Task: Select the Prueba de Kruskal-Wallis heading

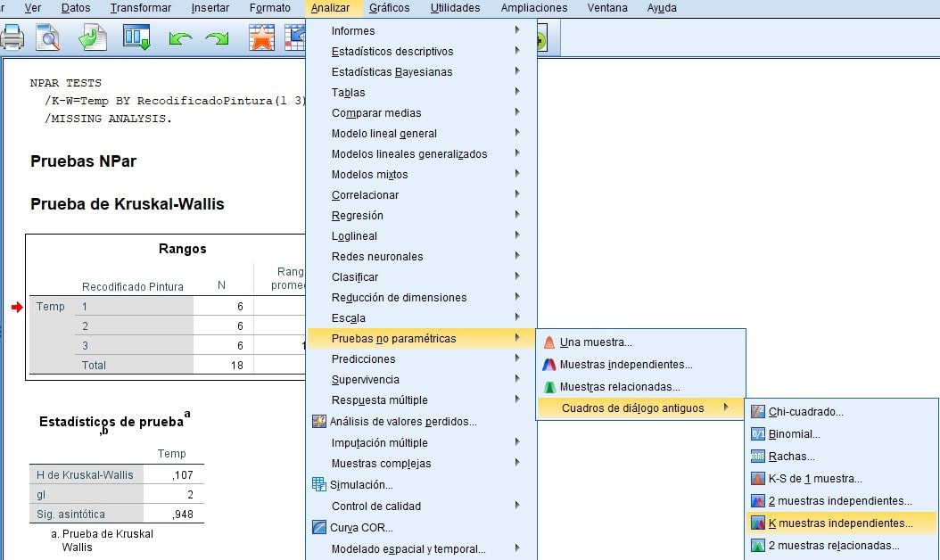Action: 128,204
